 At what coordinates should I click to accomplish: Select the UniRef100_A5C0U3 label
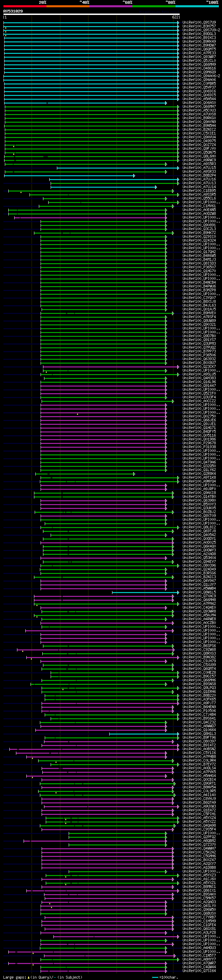(x=199, y=110)
